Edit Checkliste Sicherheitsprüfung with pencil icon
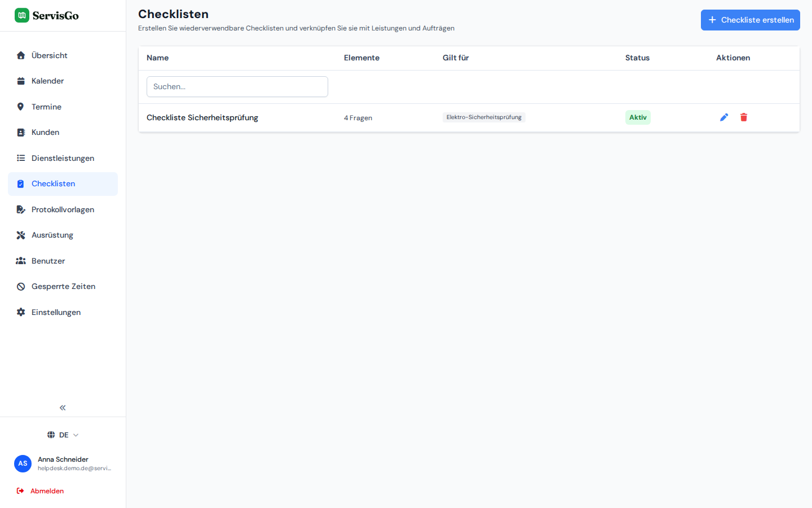The width and height of the screenshot is (812, 508). (724, 117)
